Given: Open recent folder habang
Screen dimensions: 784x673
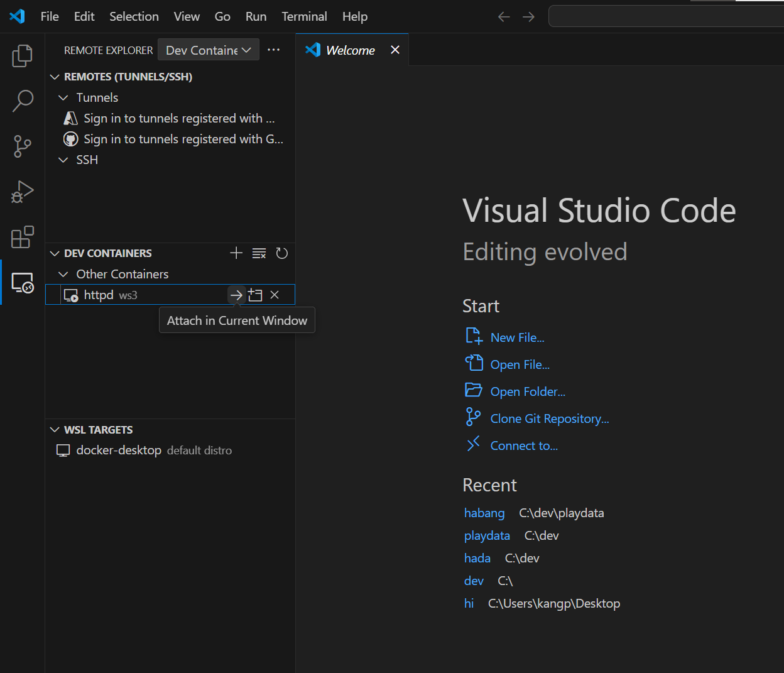Looking at the screenshot, I should (x=484, y=513).
